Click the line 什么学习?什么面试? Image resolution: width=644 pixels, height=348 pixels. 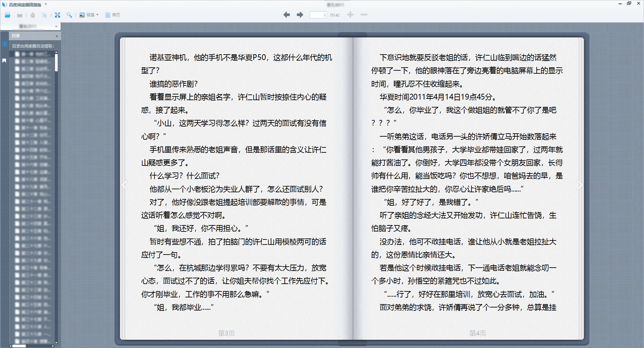tap(184, 176)
